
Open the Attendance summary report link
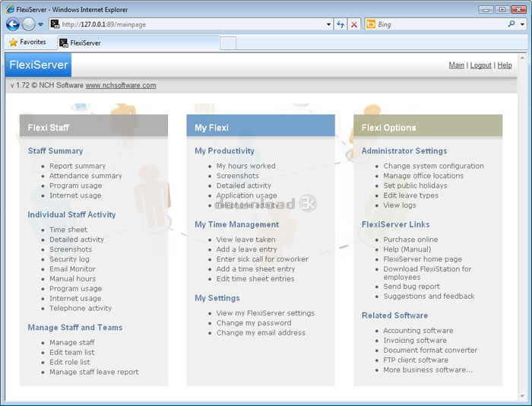tap(85, 176)
